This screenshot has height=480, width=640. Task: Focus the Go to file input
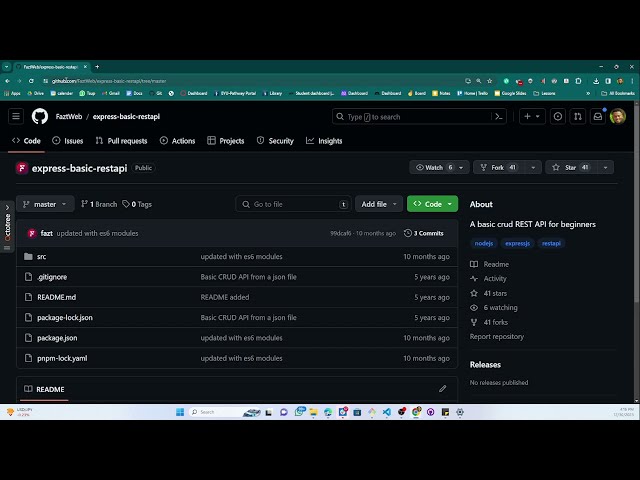pyautogui.click(x=293, y=204)
